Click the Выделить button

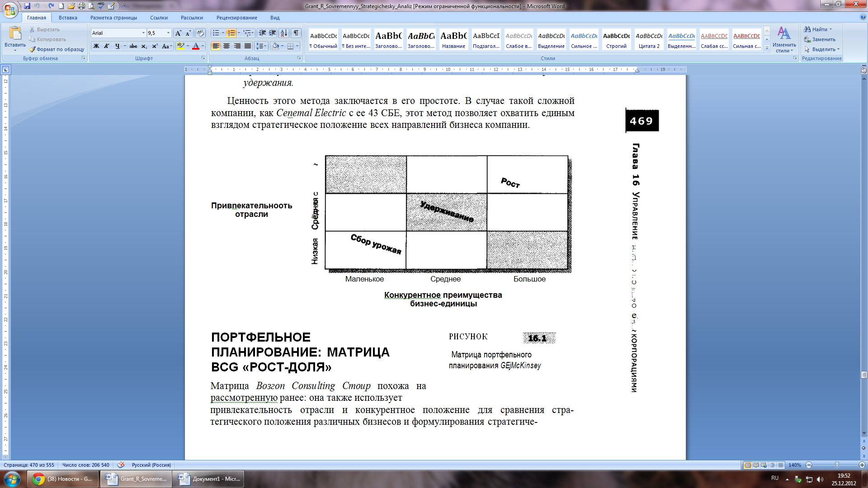(822, 49)
